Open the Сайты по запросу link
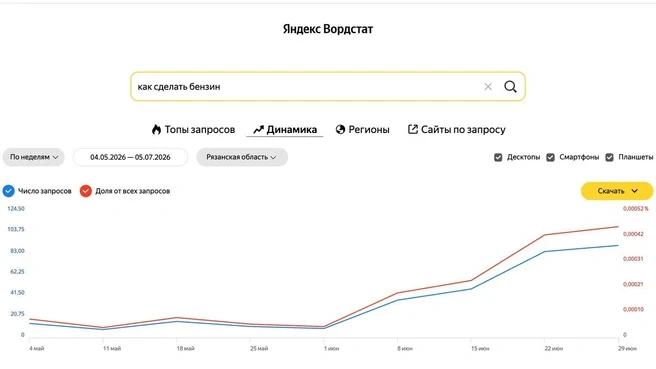This screenshot has height=369, width=656. (x=456, y=130)
